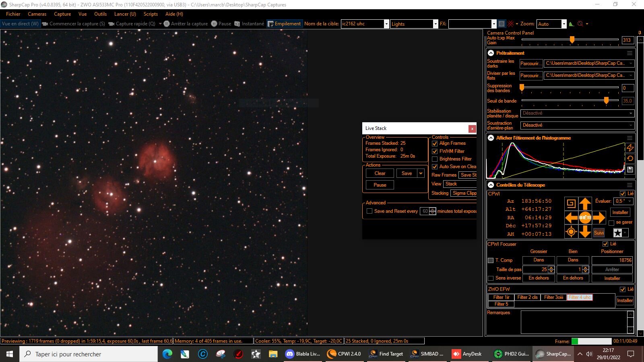Enable the se garer checkbox
Image resolution: width=644 pixels, height=362 pixels.
click(611, 222)
